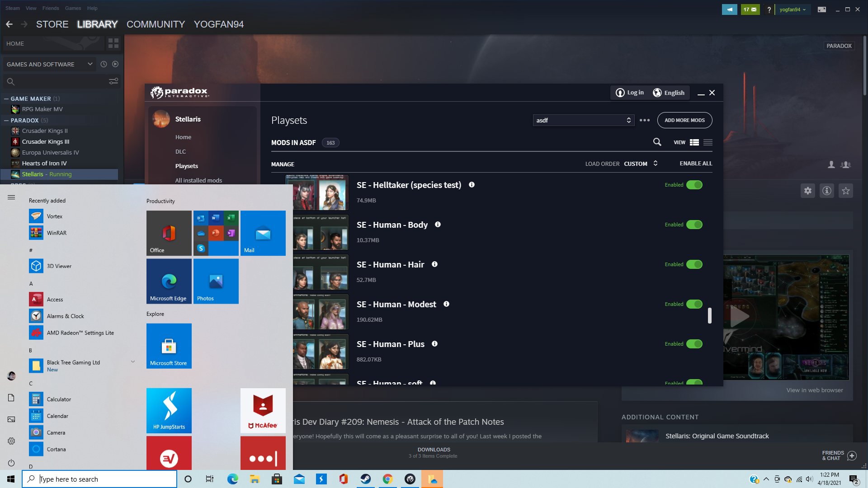Screen dimensions: 868x488
Task: Open the View menu in Steam
Action: 31,8
